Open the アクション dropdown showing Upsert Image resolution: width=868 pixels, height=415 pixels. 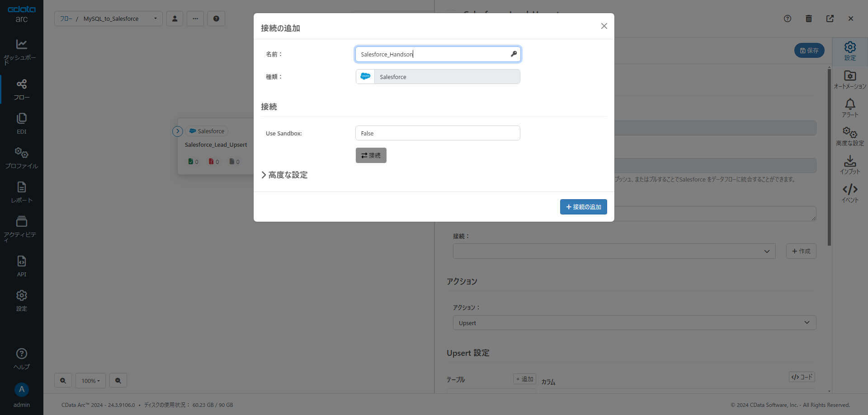coord(634,323)
